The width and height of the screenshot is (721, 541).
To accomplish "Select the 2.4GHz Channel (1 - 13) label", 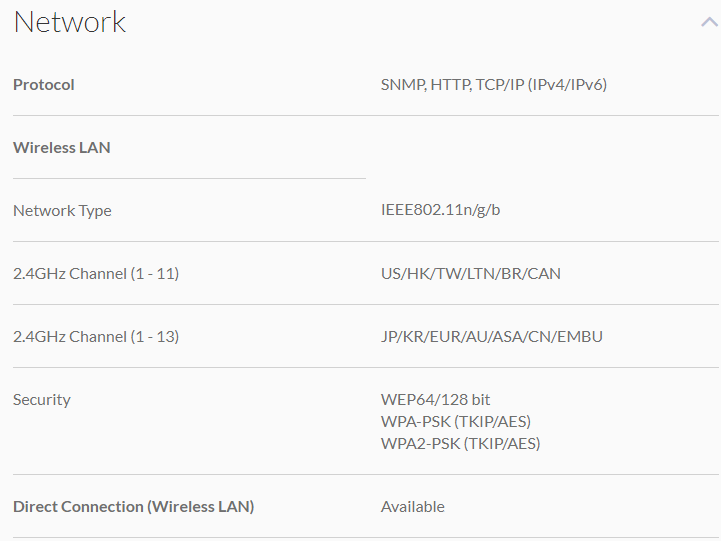I will tap(96, 337).
